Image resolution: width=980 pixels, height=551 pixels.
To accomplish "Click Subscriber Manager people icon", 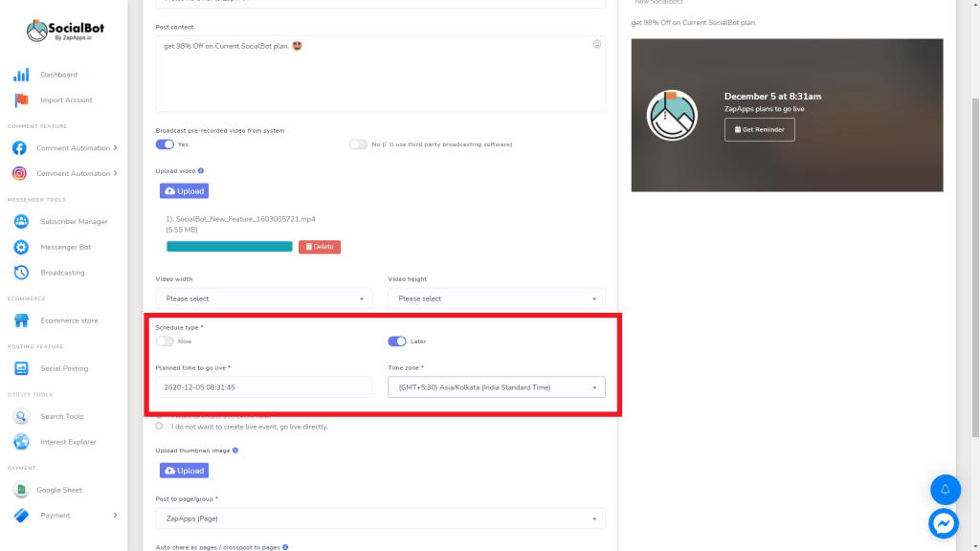I will pos(21,222).
